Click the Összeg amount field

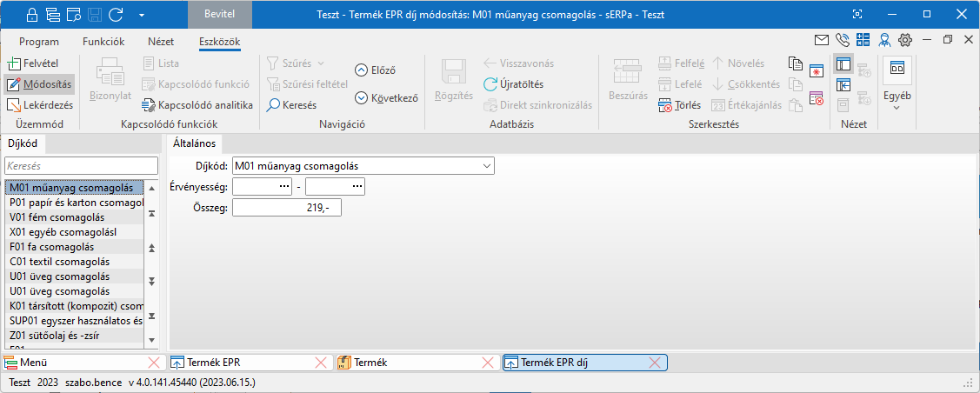click(287, 208)
